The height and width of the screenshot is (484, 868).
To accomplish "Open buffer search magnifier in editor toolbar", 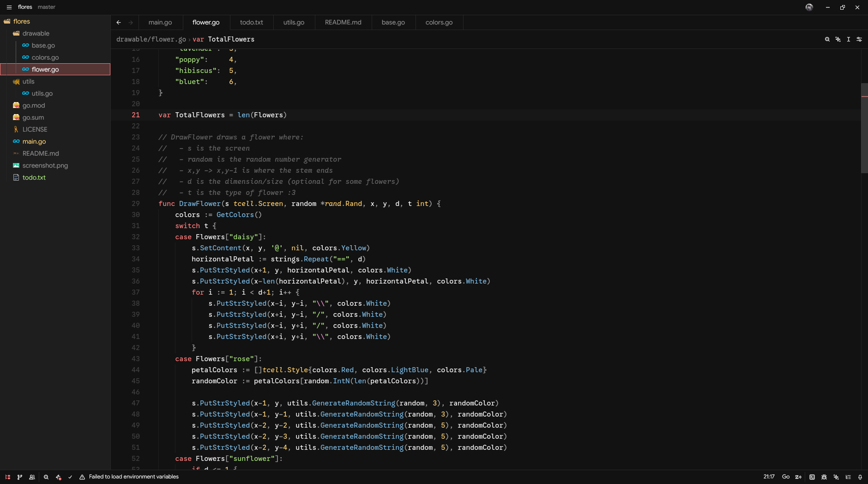I will click(x=827, y=39).
